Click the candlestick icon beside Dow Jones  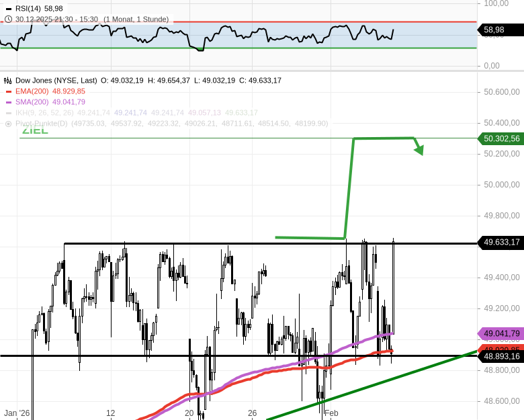point(8,81)
